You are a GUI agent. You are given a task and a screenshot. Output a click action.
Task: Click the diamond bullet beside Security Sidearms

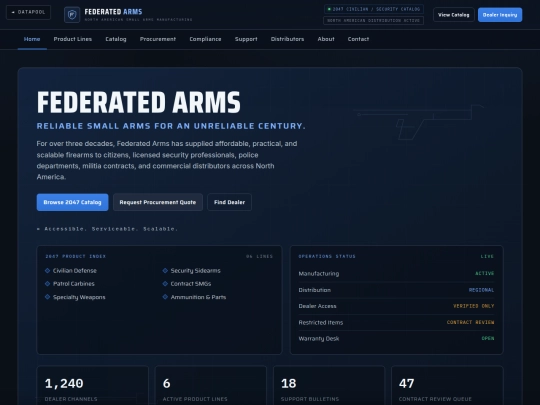click(165, 271)
